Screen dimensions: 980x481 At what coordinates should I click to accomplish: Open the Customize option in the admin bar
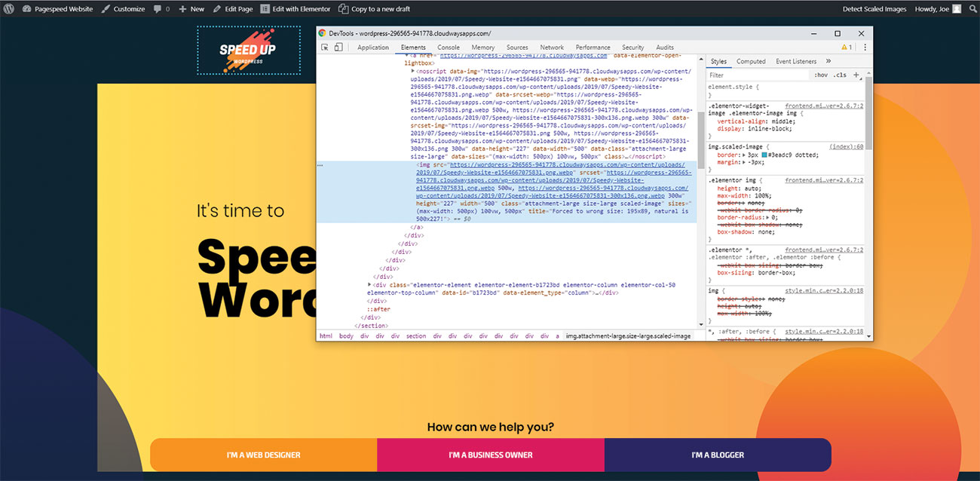[x=123, y=9]
